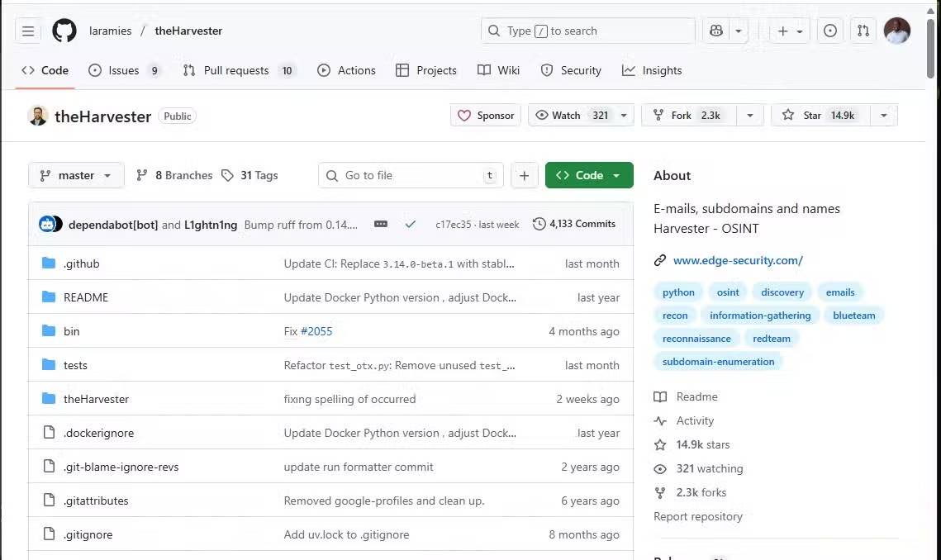Open the .github folder
This screenshot has width=941, height=560.
click(x=82, y=263)
